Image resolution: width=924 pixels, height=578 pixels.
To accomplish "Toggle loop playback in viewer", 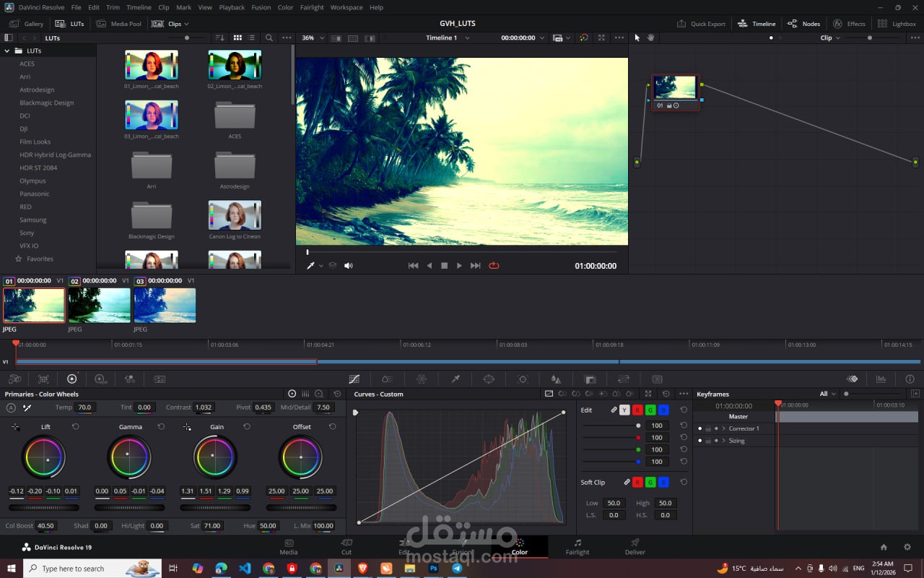I will click(x=494, y=266).
